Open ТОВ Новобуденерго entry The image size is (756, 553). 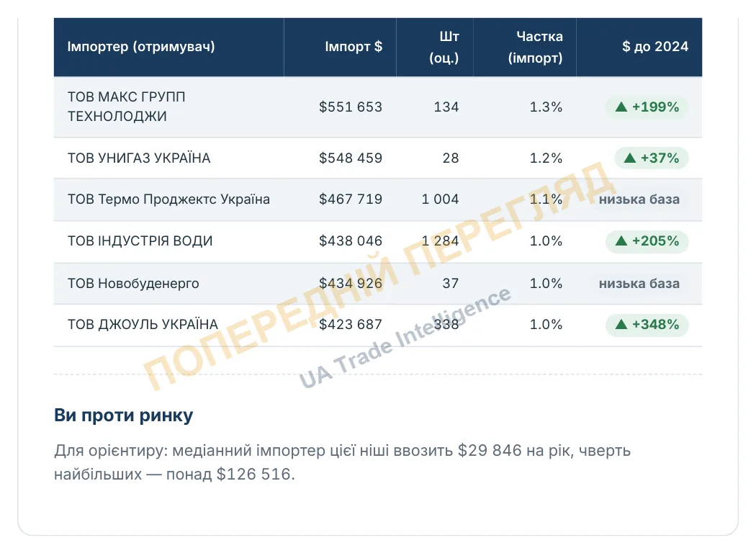coord(133,284)
